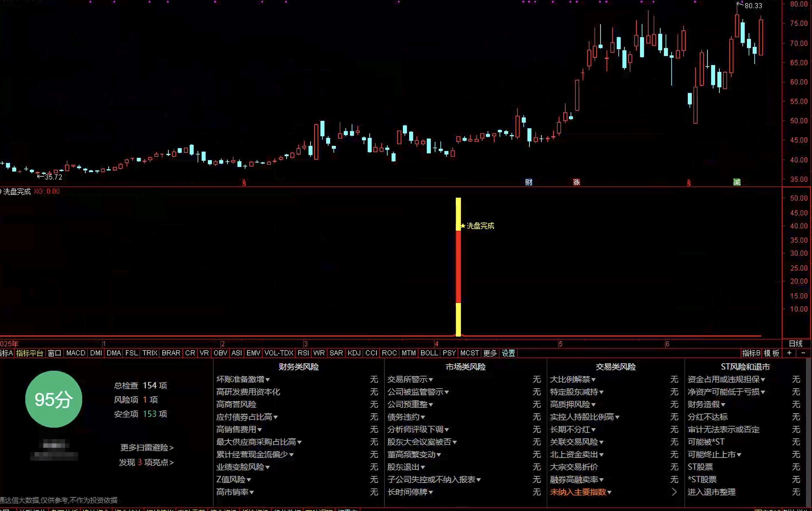
Task: Switch to the BOLL indicator
Action: coord(429,353)
